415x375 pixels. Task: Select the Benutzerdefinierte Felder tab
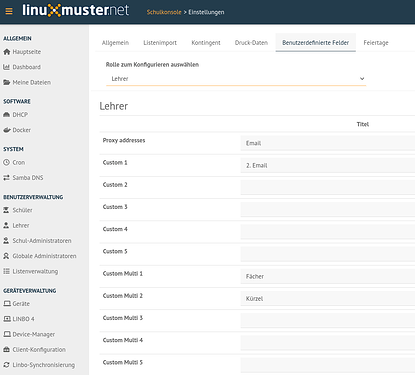click(316, 43)
